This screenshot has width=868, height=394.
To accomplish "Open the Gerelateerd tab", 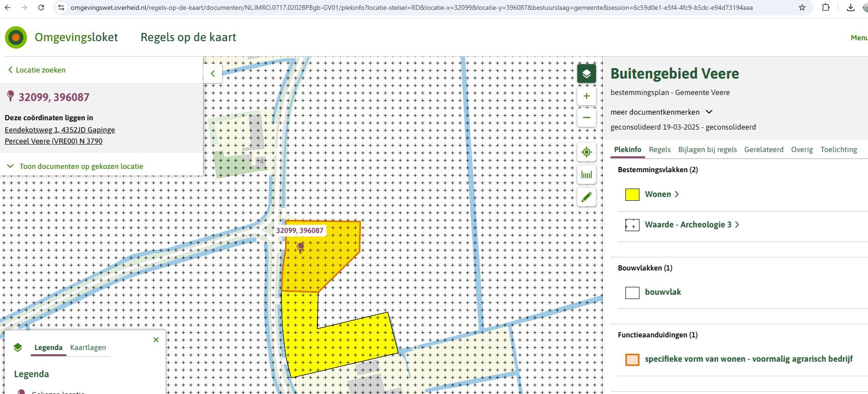I will pos(764,149).
